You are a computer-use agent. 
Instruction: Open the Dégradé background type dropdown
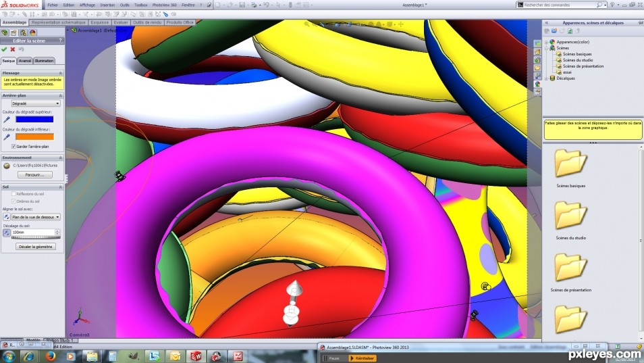(x=36, y=103)
